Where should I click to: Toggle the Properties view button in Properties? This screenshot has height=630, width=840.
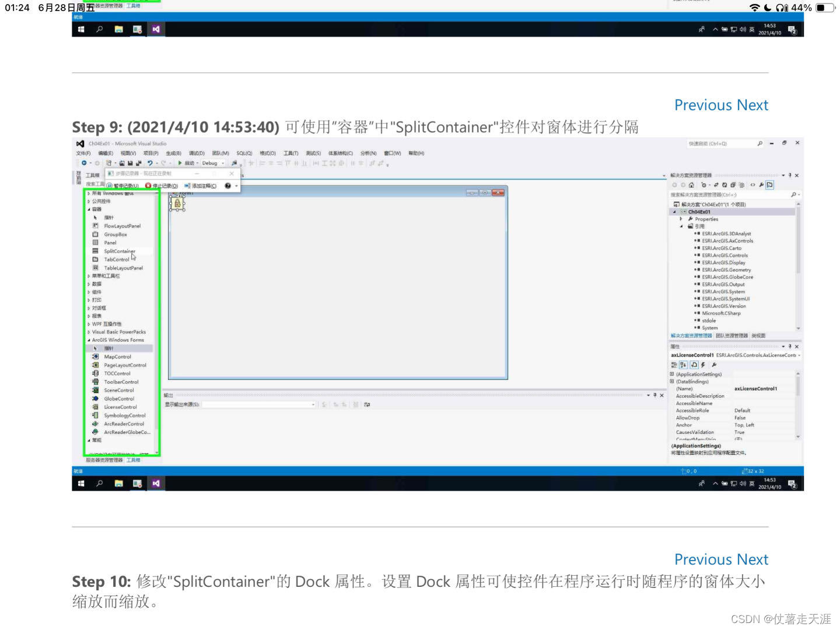click(x=694, y=365)
